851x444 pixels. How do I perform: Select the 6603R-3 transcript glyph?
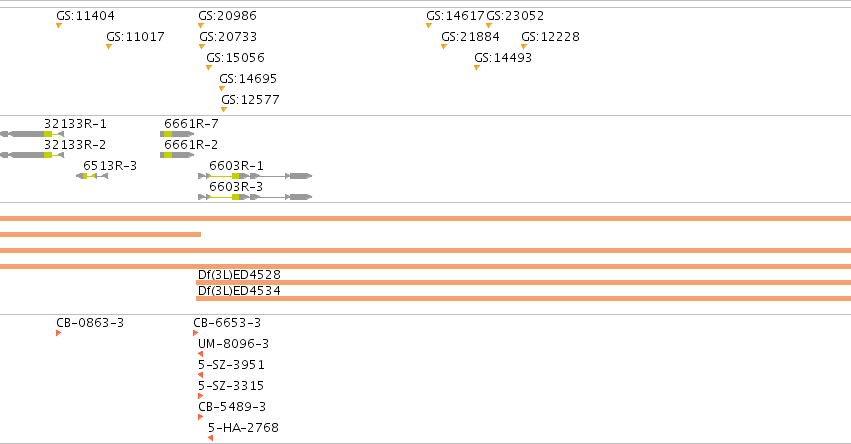255,197
